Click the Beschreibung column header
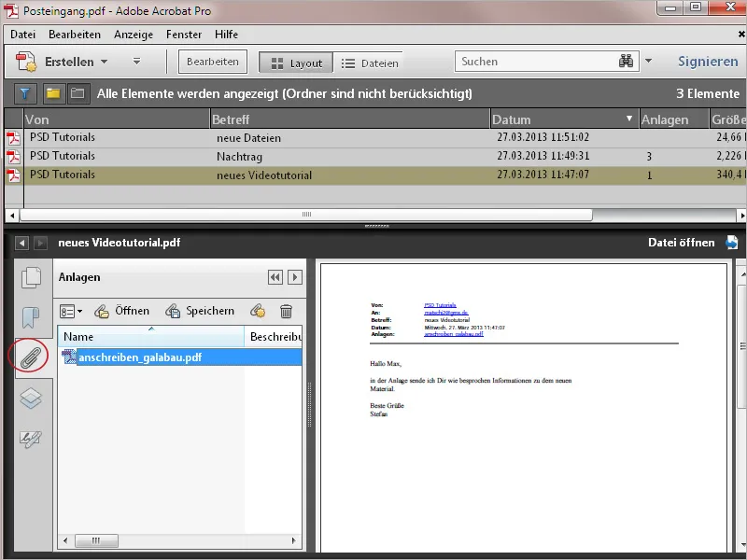 (274, 337)
